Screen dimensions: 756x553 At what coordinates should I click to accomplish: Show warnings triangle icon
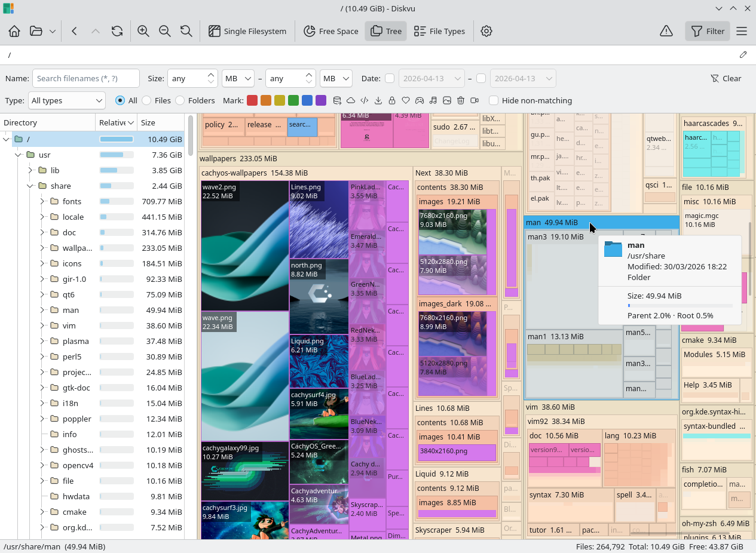coord(666,31)
